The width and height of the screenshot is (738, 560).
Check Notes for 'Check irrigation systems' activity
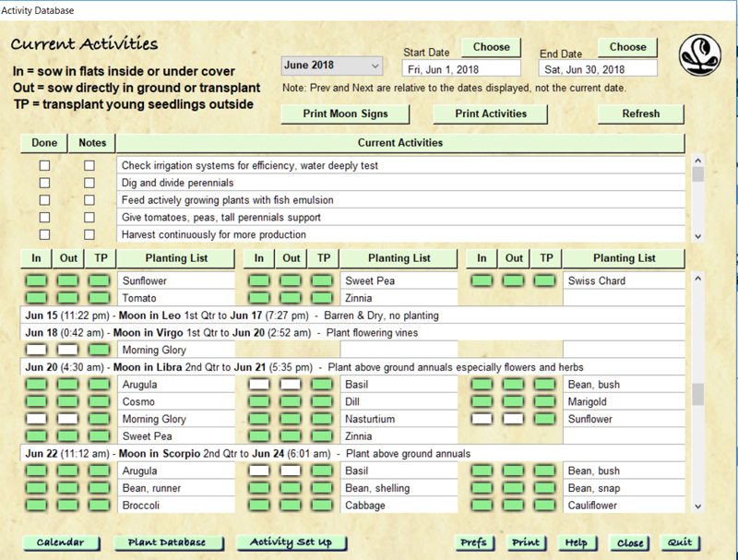(x=89, y=166)
